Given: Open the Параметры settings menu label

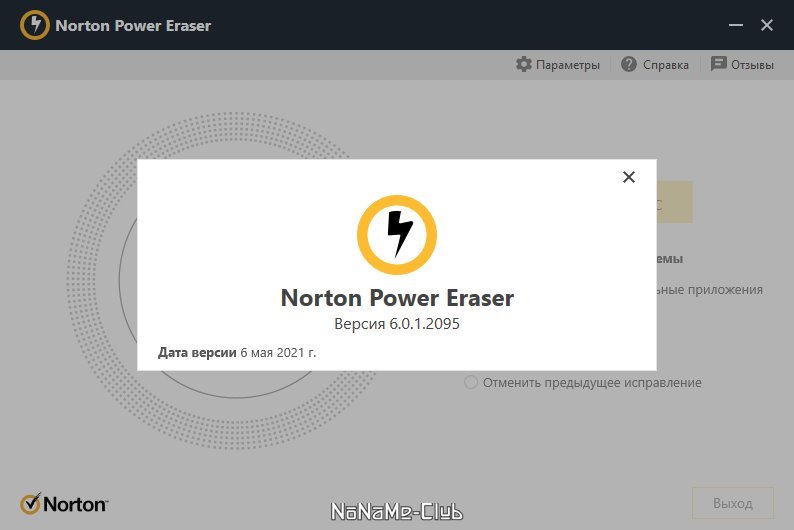Looking at the screenshot, I should [568, 65].
